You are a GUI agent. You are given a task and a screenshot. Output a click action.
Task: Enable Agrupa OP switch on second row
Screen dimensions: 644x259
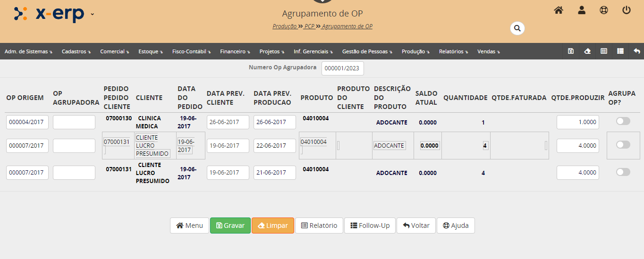point(623,145)
